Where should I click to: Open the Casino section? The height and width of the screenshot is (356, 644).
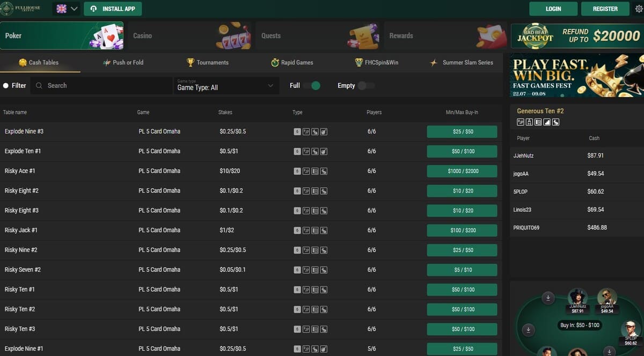click(x=190, y=35)
